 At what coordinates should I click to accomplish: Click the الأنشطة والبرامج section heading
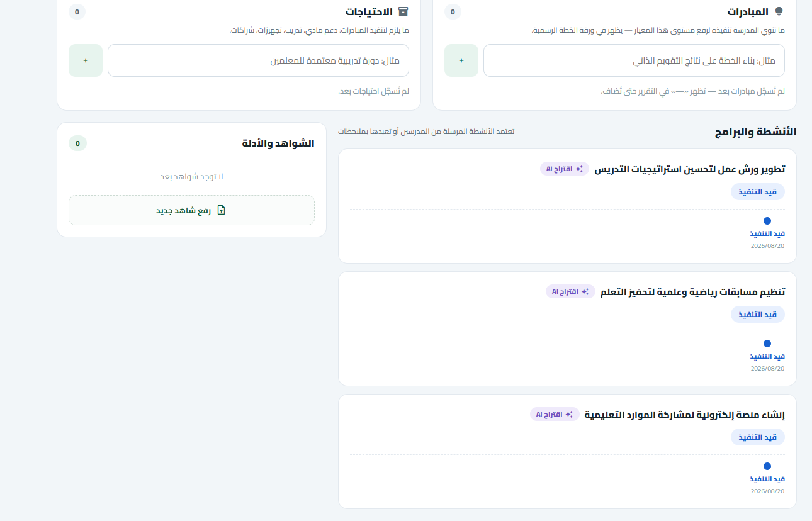click(x=755, y=132)
